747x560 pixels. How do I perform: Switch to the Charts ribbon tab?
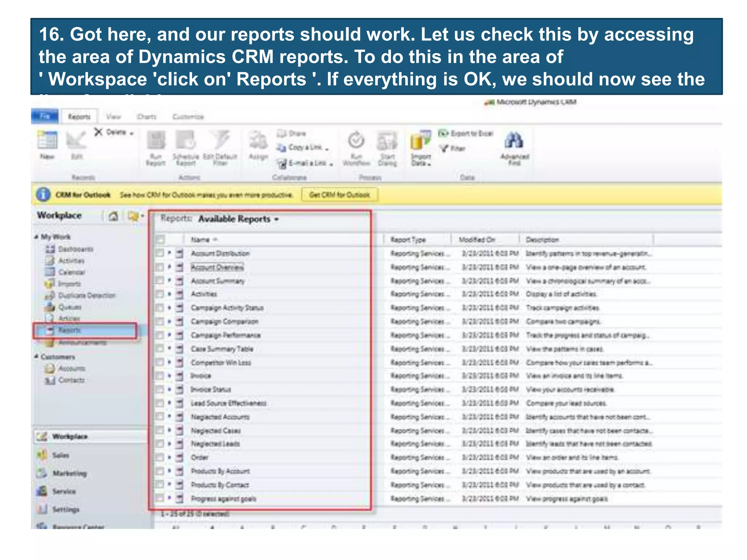click(x=147, y=117)
